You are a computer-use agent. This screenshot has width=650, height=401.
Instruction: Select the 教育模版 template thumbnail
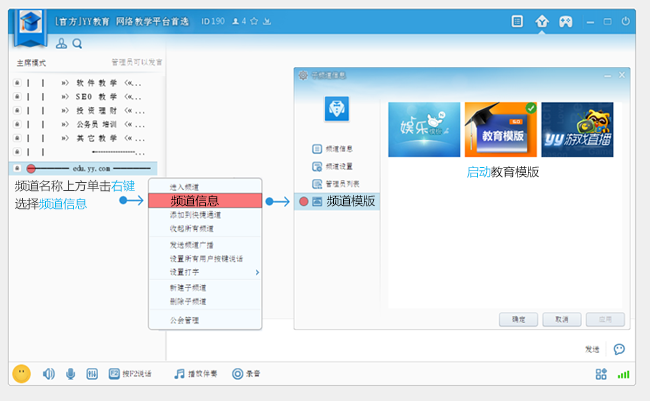click(x=500, y=130)
